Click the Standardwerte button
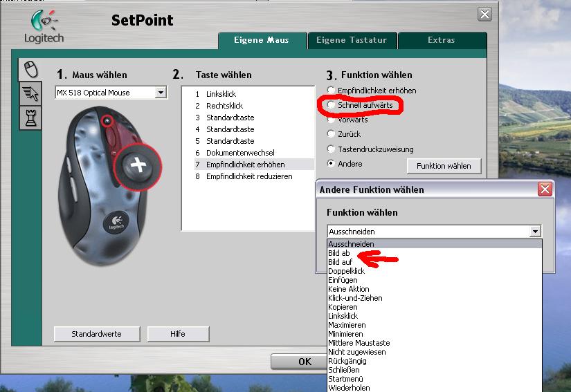 coord(96,334)
